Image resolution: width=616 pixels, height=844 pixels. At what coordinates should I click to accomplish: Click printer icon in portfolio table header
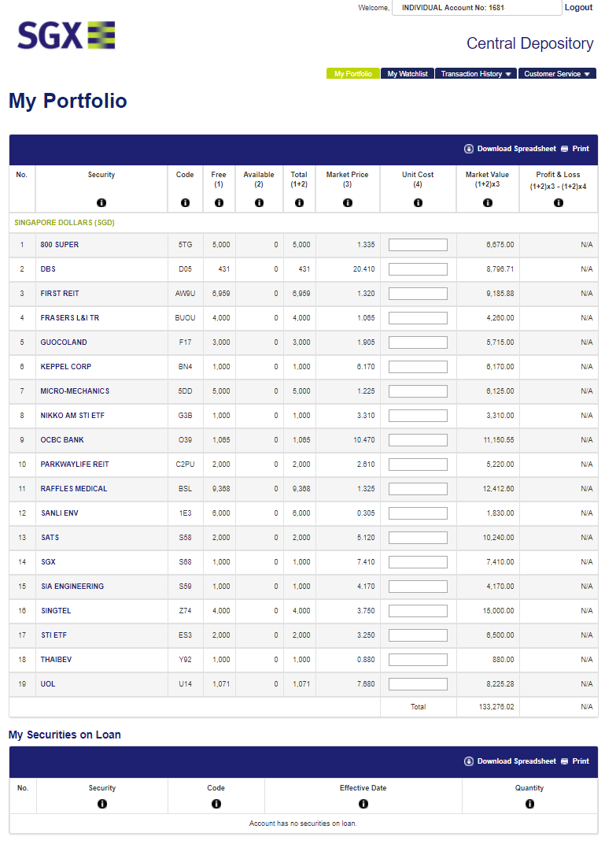pos(564,149)
